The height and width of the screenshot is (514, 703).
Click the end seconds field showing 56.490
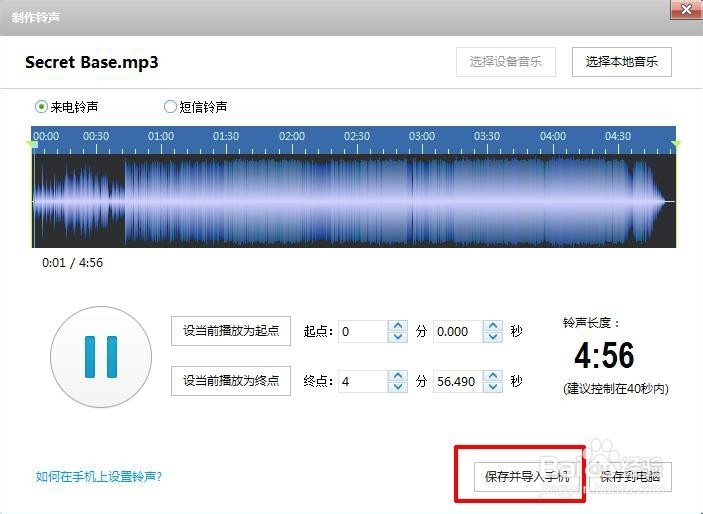pos(458,381)
